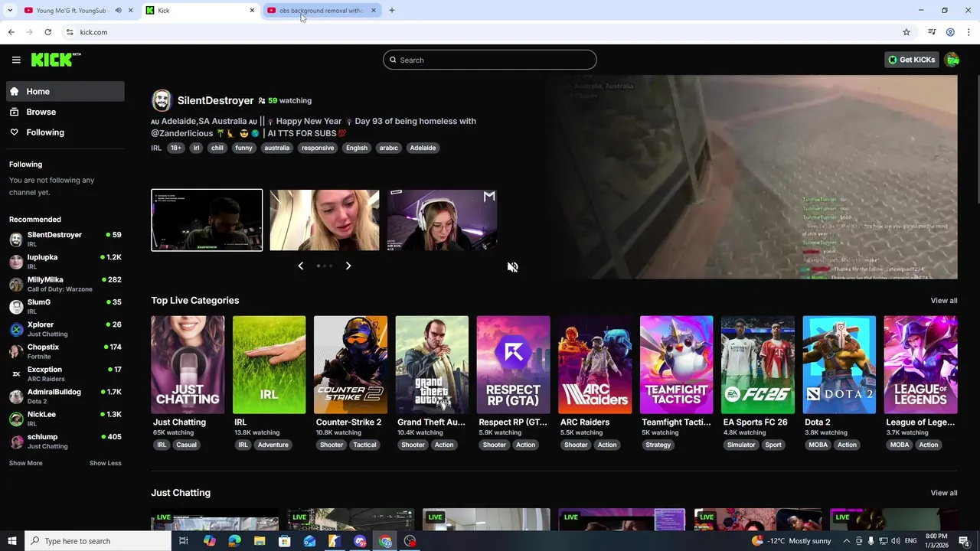Viewport: 980px width, 551px height.
Task: Open Browse in the sidebar
Action: pos(65,112)
